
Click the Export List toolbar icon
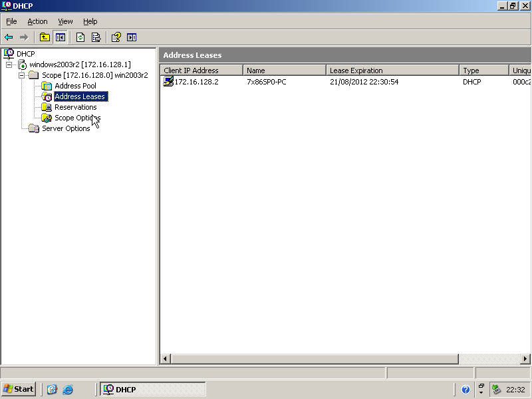[x=96, y=37]
